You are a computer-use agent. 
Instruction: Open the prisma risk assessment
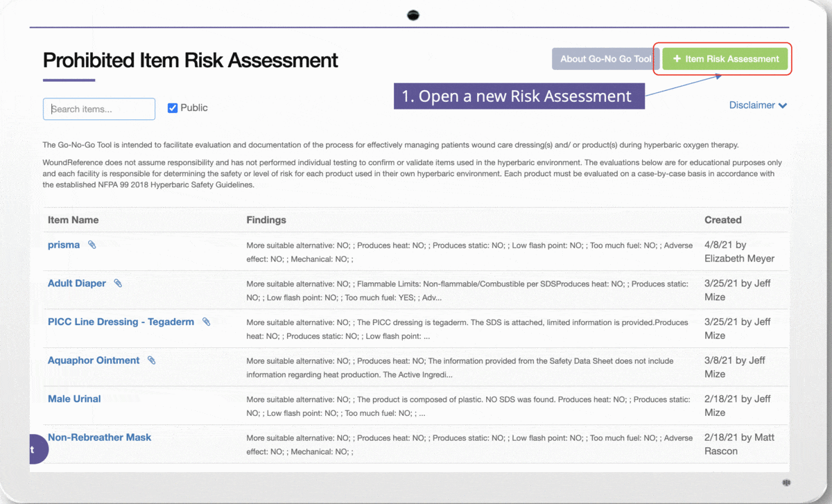64,245
